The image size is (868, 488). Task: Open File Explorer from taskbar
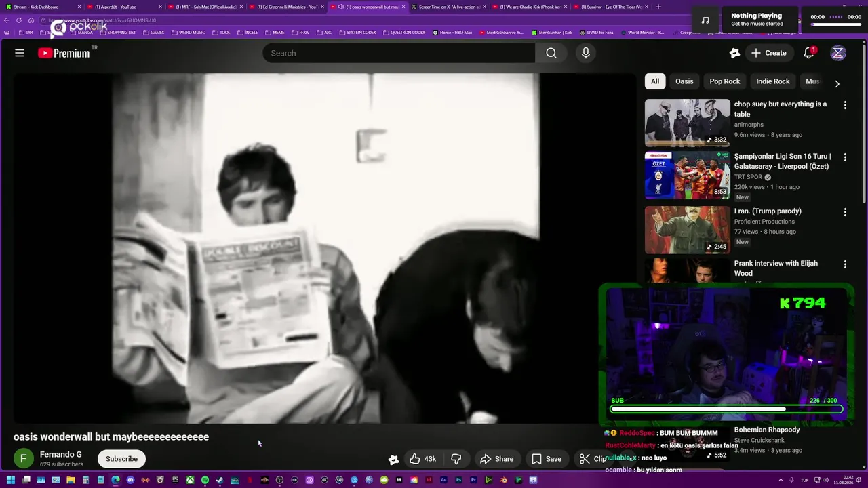71,480
